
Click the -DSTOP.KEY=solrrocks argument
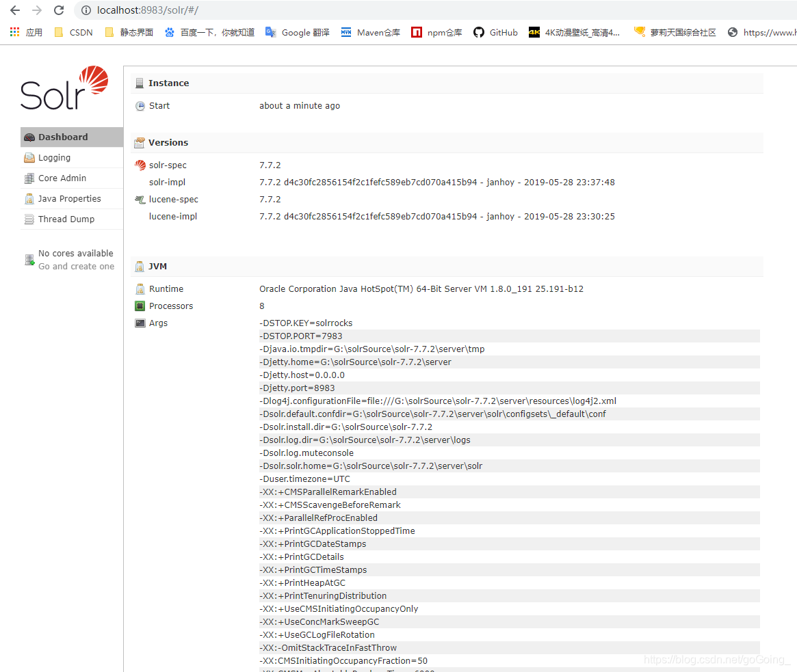[306, 323]
